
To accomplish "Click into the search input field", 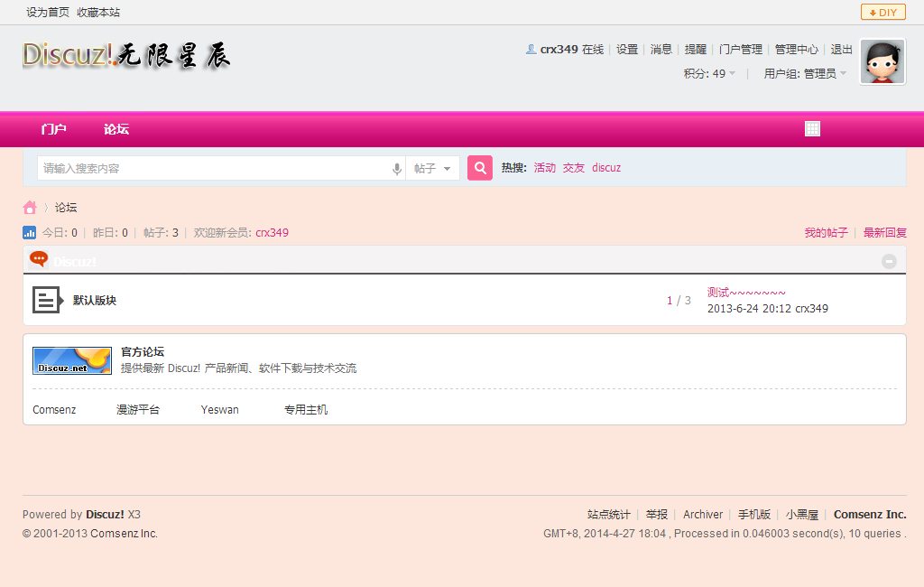I will [212, 169].
